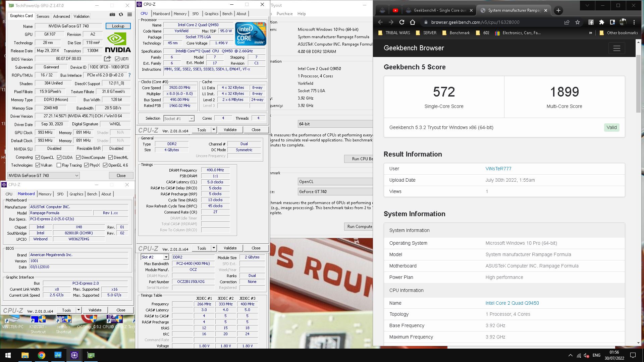
Task: Click the Facebook extension icon in Chrome
Action: pos(591,22)
